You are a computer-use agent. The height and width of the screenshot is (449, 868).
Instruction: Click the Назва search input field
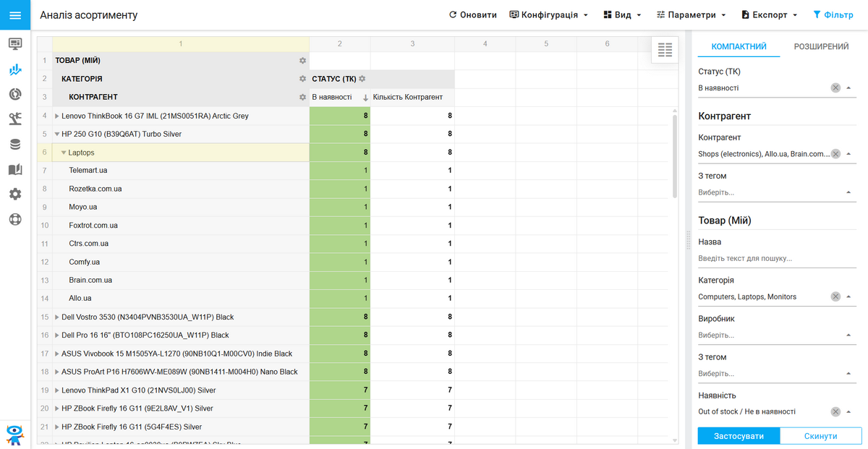point(774,258)
